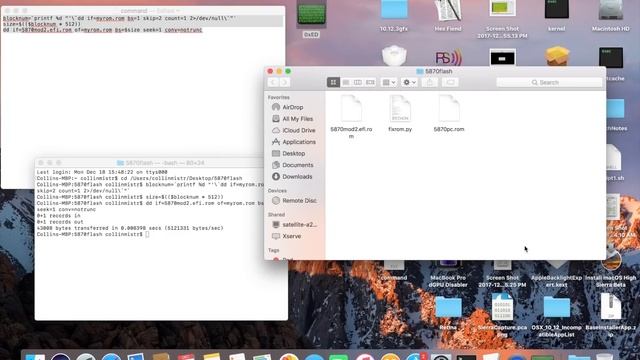The image size is (640, 360).
Task: Click the 'bytes transferred' terminal output line
Action: 130,228
